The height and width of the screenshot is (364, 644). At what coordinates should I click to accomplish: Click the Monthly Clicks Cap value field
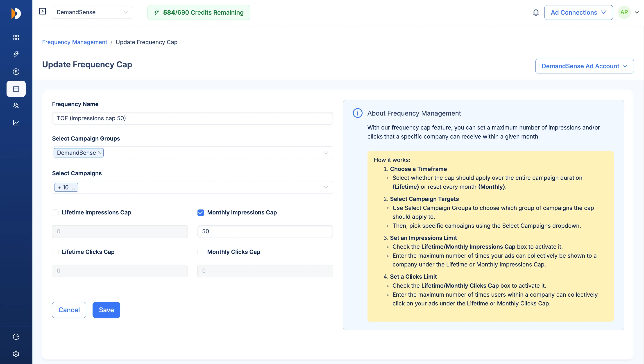click(265, 271)
